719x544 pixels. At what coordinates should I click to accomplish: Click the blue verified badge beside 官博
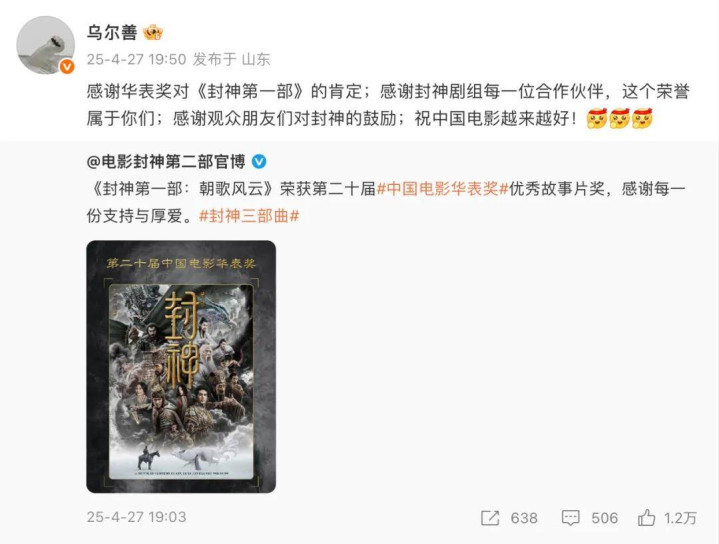[x=259, y=162]
